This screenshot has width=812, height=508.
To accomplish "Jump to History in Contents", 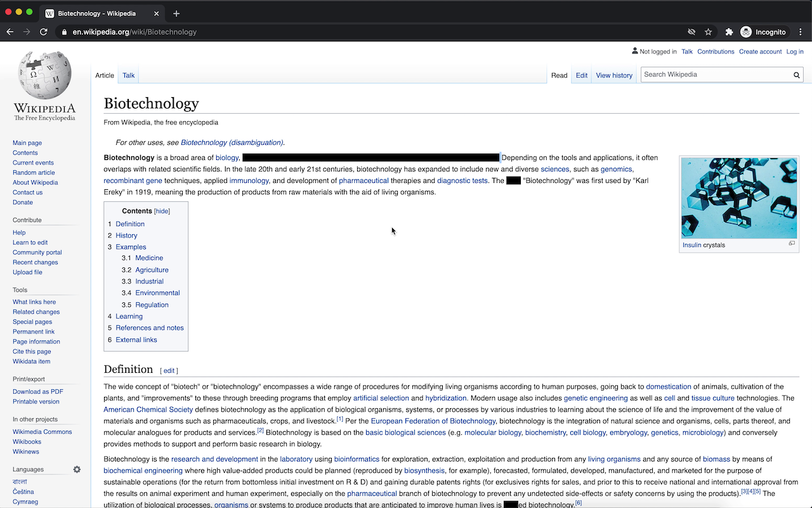I will (126, 236).
